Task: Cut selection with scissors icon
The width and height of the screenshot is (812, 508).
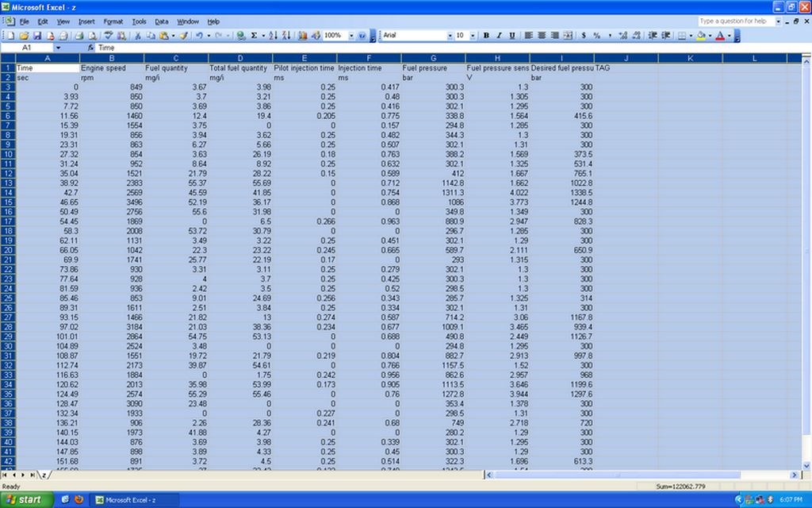Action: (138, 35)
